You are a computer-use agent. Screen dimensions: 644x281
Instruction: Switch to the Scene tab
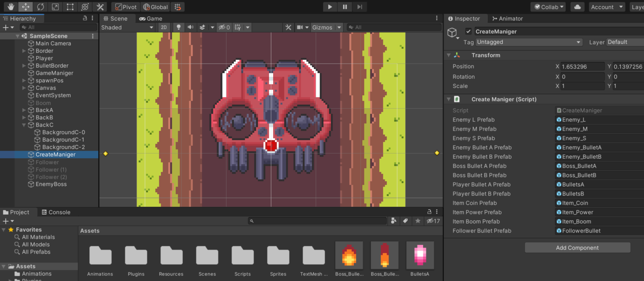116,18
